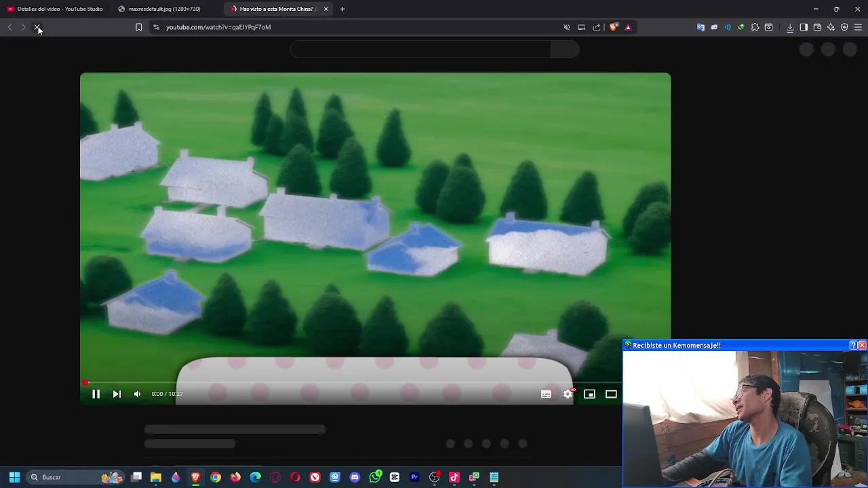This screenshot has height=488, width=868.
Task: Open the robot-face extension in the toolbar
Action: pyautogui.click(x=714, y=27)
